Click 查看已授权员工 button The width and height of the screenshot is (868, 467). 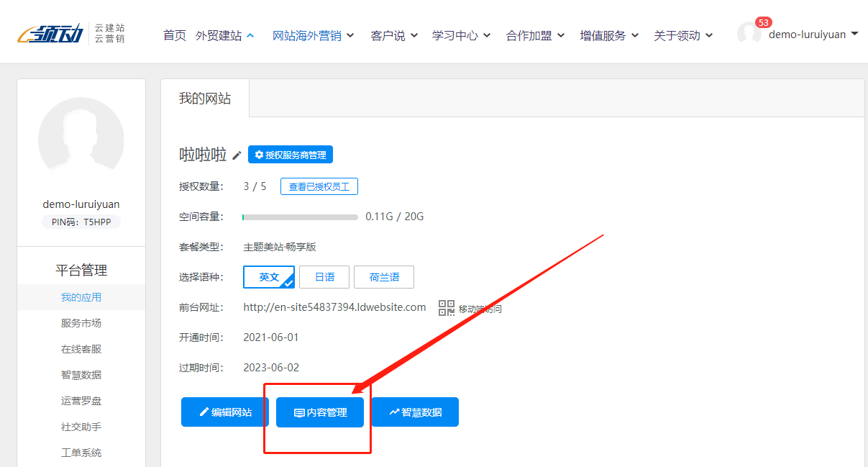pyautogui.click(x=319, y=186)
